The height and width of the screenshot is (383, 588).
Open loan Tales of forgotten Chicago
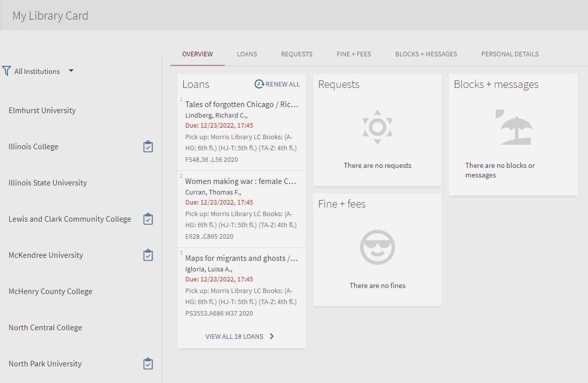[242, 105]
